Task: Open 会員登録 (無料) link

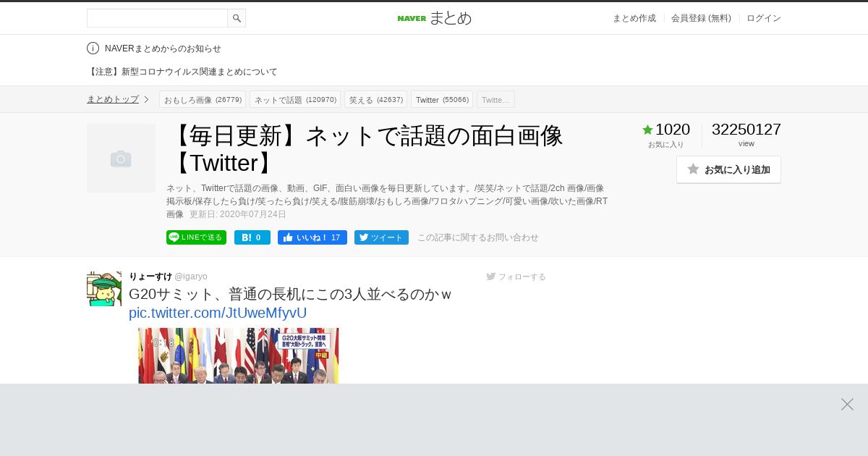Action: click(701, 18)
